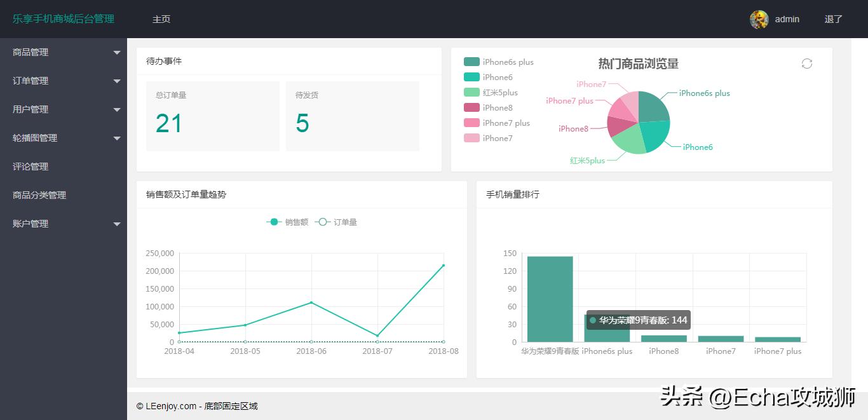Click the admin avatar image
This screenshot has height=420, width=868.
tap(758, 19)
